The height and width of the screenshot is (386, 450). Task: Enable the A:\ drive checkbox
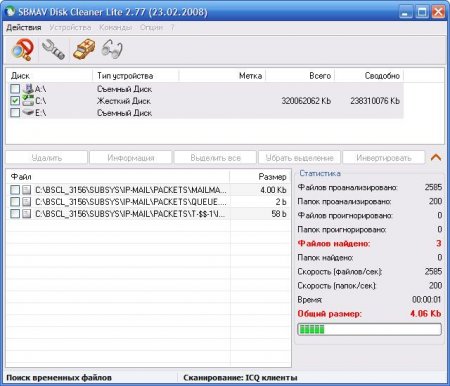(x=15, y=89)
